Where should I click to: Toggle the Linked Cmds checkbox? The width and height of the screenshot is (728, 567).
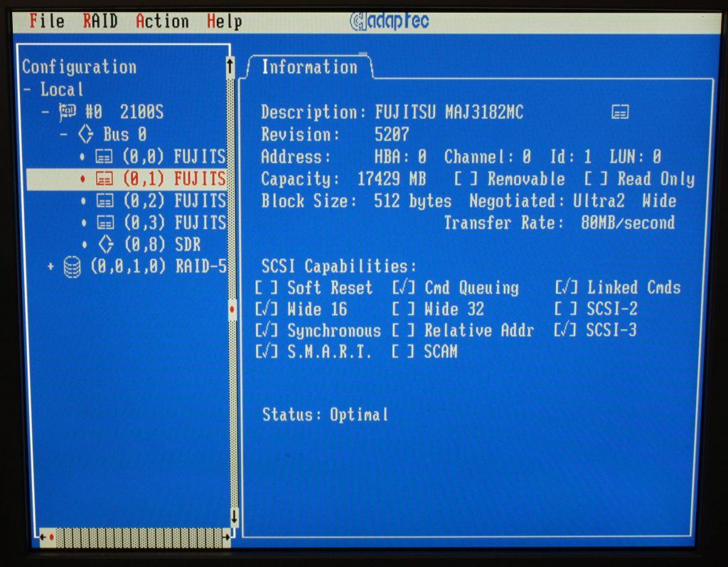pyautogui.click(x=566, y=287)
